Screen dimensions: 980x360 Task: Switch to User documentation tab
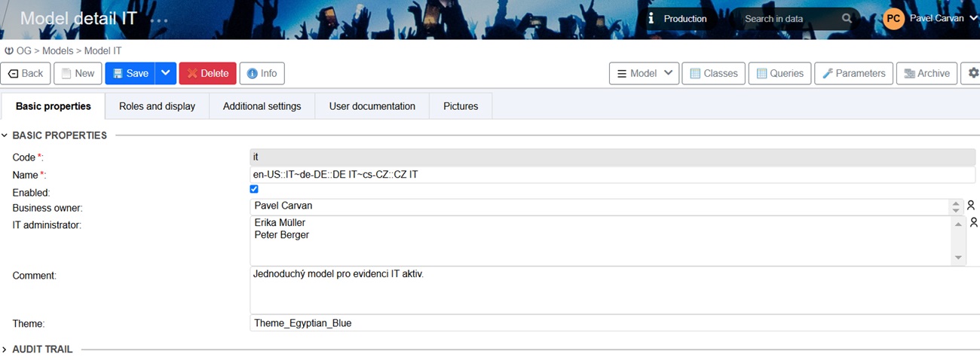click(x=372, y=106)
